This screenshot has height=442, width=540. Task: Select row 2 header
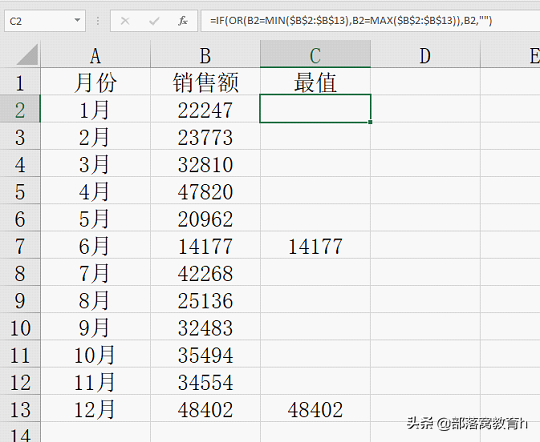[20, 110]
